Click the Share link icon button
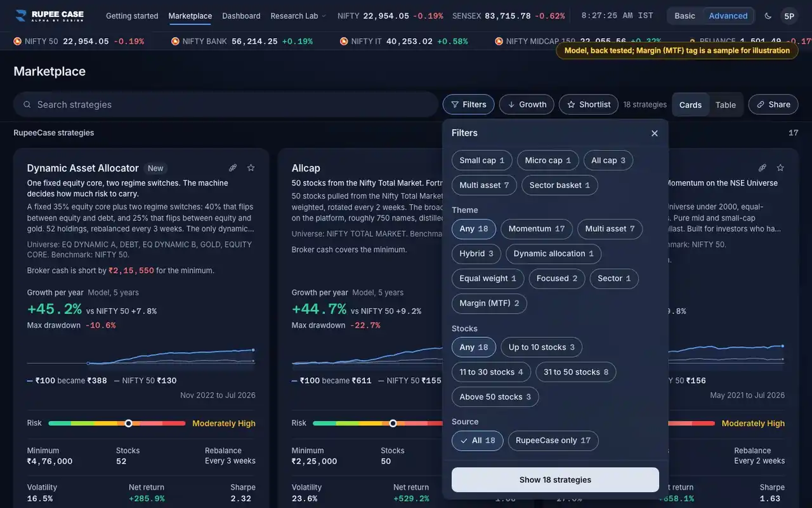 coord(773,105)
